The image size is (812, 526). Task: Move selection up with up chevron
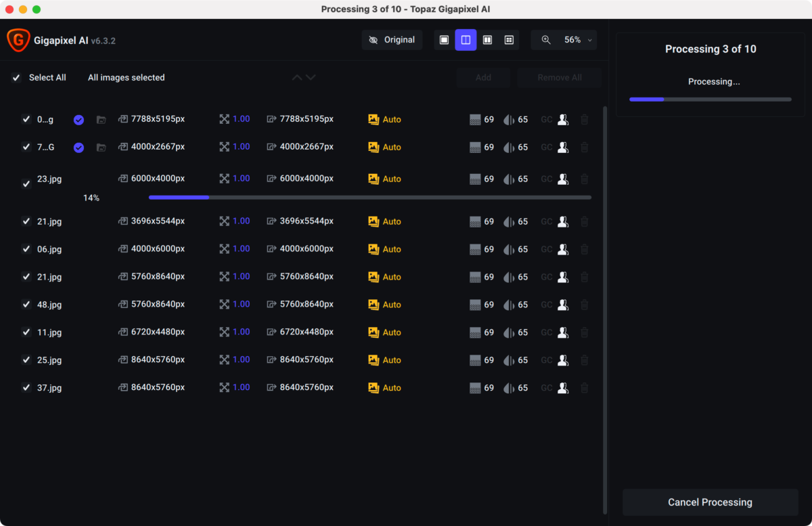pyautogui.click(x=297, y=78)
